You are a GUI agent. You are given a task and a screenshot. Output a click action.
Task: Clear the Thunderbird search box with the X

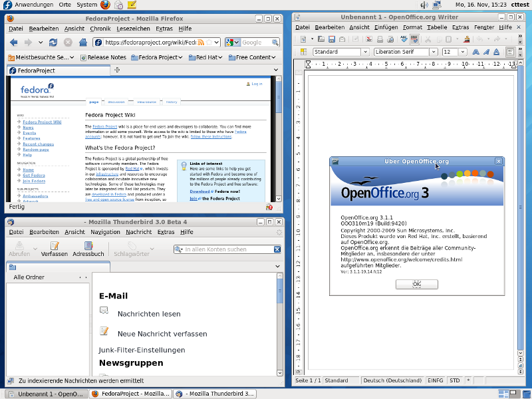[277, 249]
